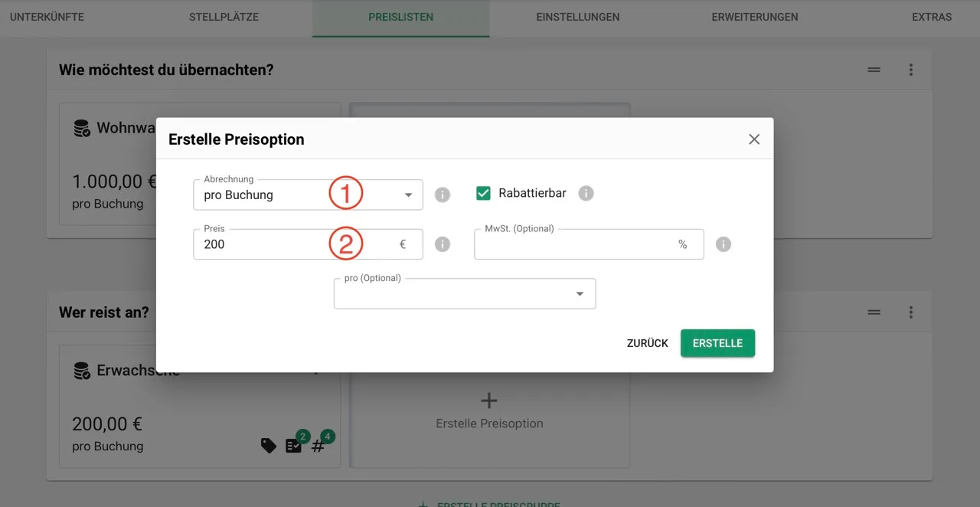Focus the MwSt. (Optional) field
Viewport: 980px width, 507px height.
click(589, 244)
